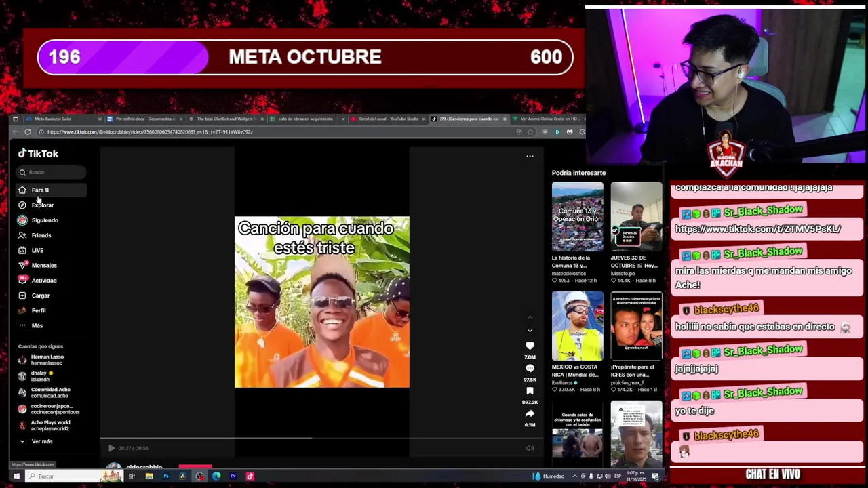Image resolution: width=868 pixels, height=488 pixels.
Task: Open the pink TikTok taskbar app
Action: [250, 476]
